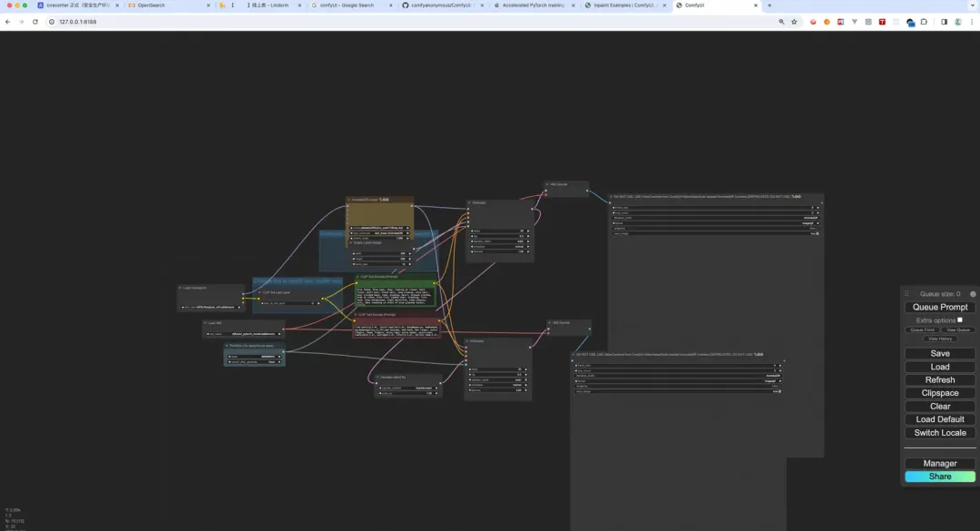Screen dimensions: 980x531
Task: Enable the Extra options checkbox
Action: (x=960, y=320)
